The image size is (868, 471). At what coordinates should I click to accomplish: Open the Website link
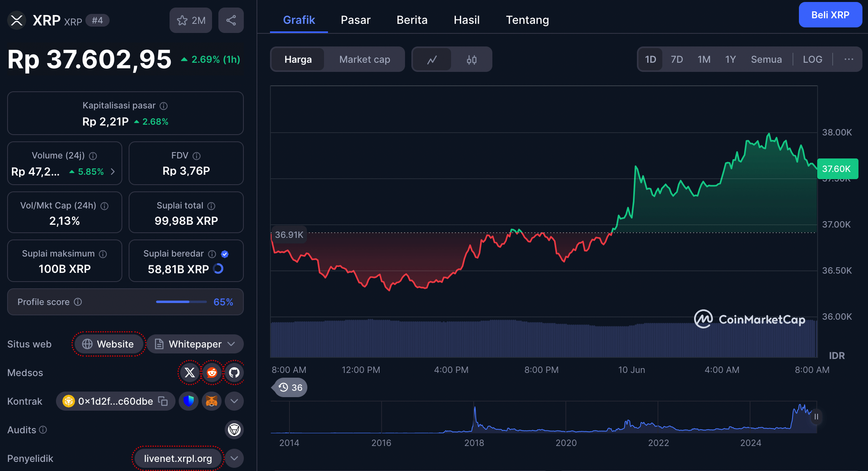(x=108, y=344)
